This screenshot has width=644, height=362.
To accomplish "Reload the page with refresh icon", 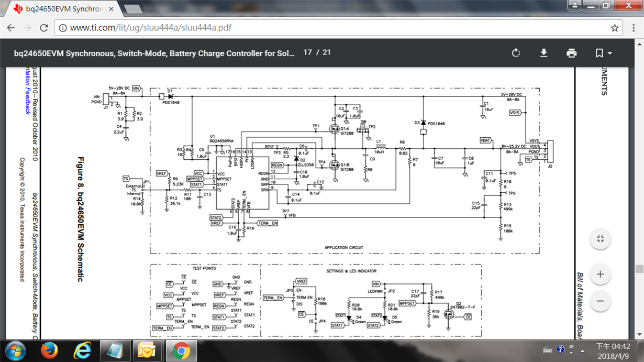I will coord(44,28).
